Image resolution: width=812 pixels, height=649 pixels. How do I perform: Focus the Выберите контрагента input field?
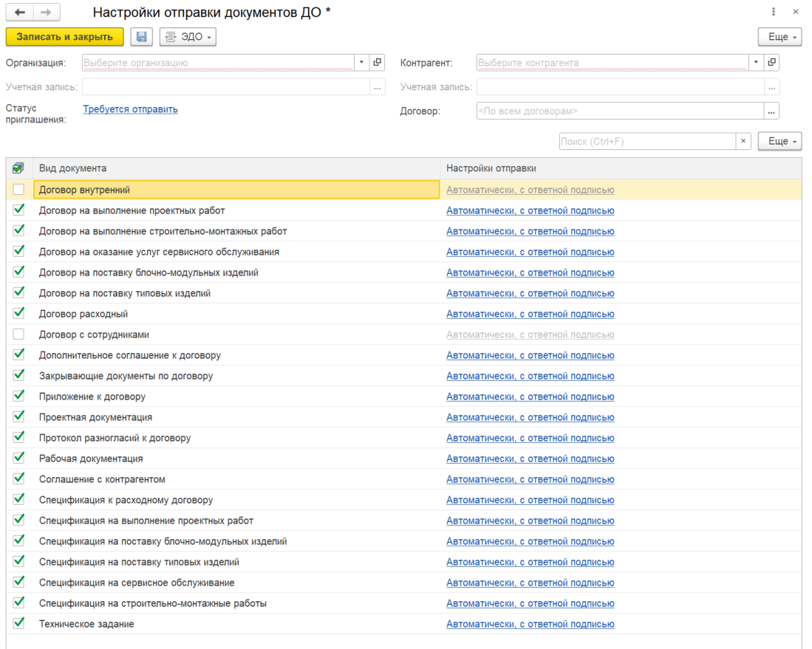pos(613,63)
